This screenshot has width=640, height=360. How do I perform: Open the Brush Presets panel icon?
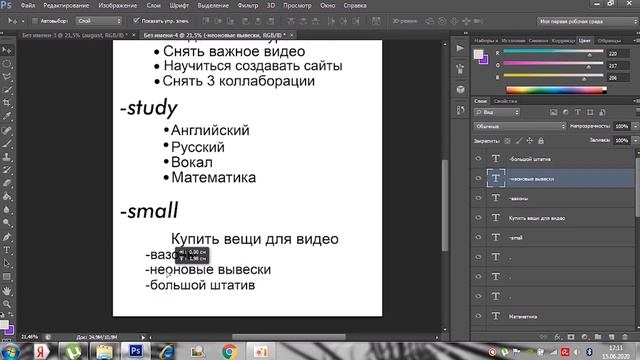click(x=460, y=69)
